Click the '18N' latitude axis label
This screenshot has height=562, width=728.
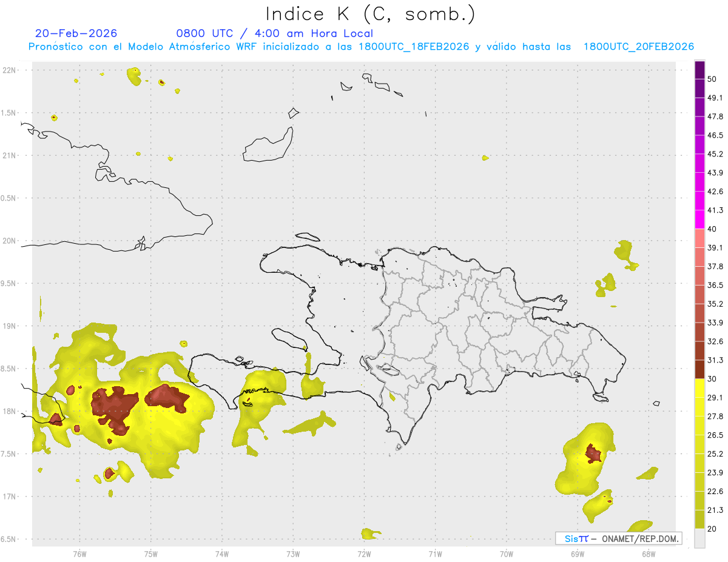(x=10, y=411)
